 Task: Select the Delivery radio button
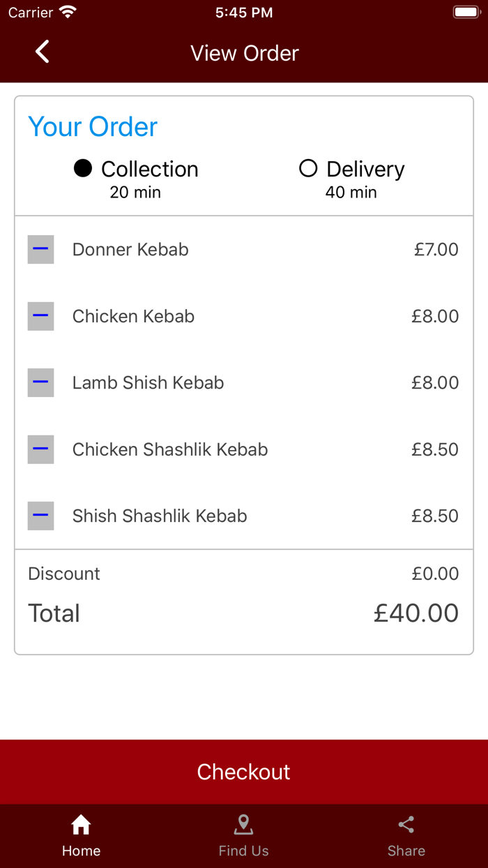pyautogui.click(x=308, y=168)
